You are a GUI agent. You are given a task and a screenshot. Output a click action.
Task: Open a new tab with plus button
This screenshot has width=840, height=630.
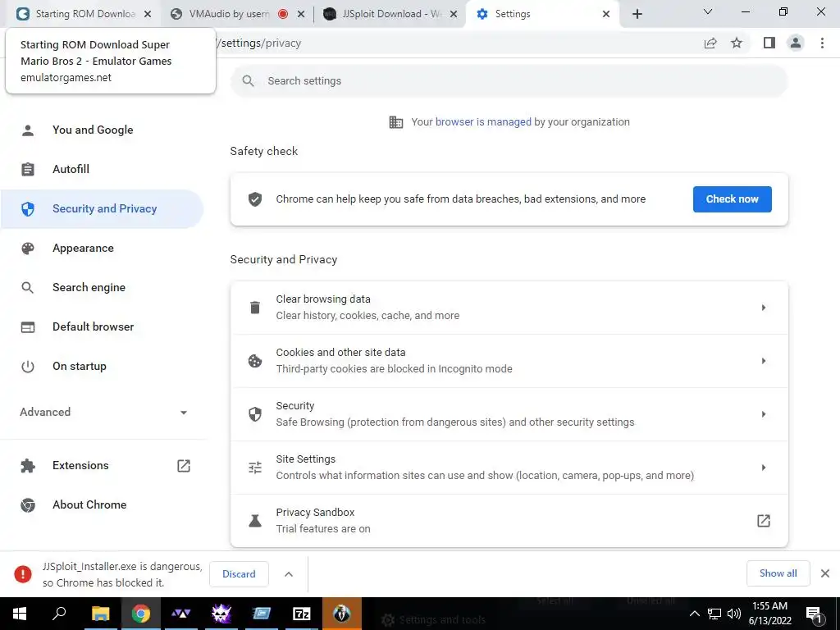(x=637, y=14)
